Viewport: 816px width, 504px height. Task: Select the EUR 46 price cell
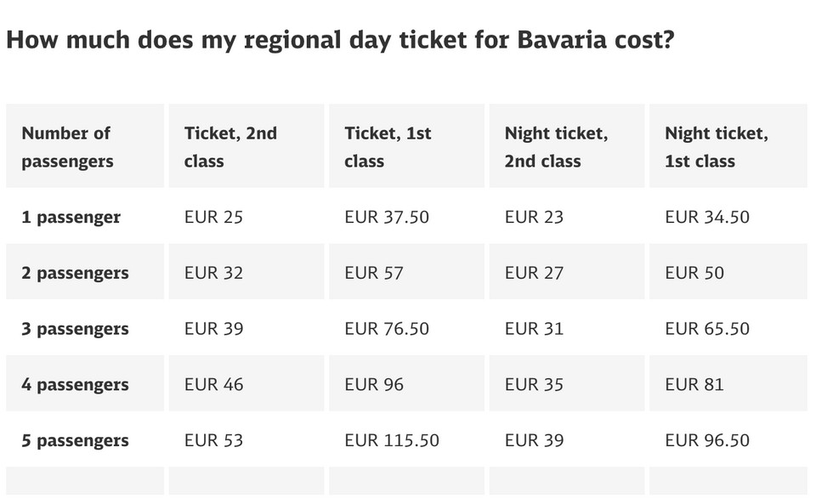click(213, 384)
